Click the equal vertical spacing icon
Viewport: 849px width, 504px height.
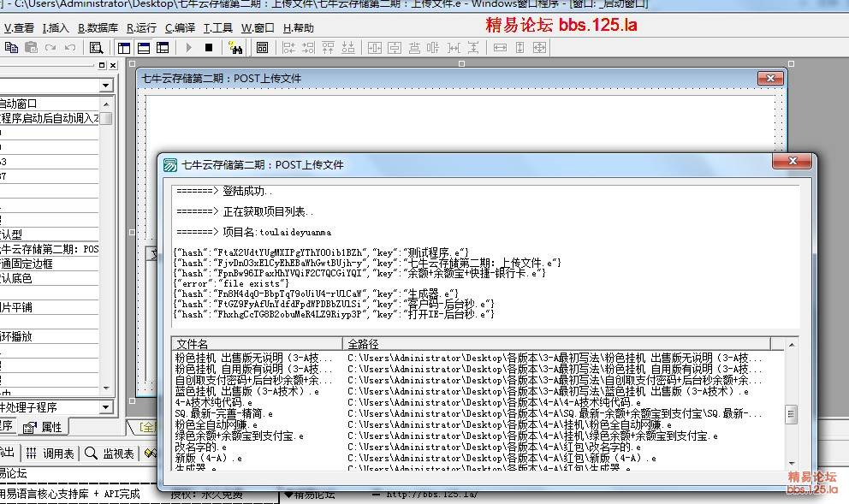(x=472, y=48)
